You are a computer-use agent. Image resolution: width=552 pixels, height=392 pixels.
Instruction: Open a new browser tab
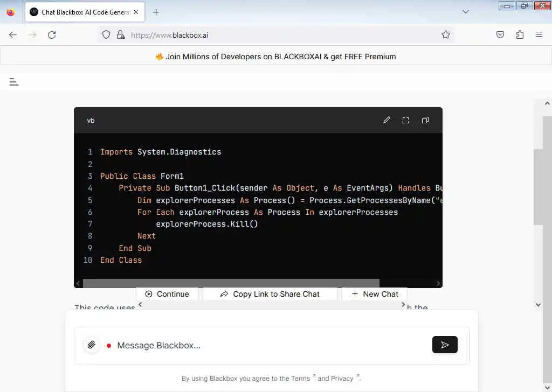click(x=156, y=12)
